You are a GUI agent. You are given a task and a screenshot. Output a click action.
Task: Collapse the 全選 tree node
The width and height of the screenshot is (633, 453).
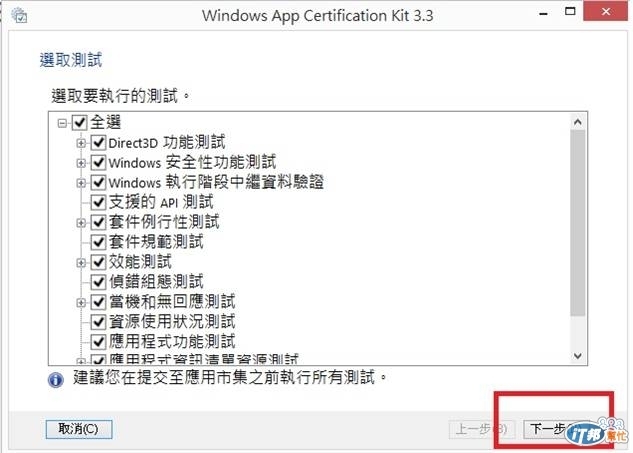coord(62,123)
